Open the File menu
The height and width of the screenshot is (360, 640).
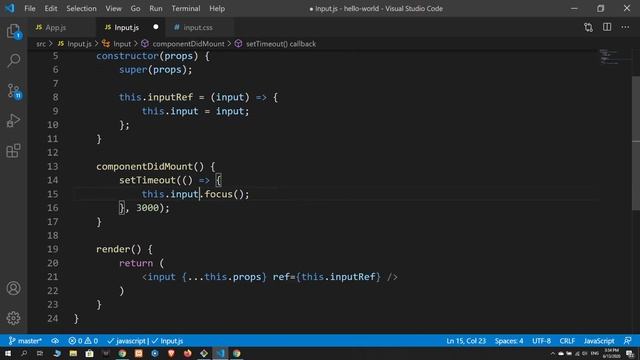point(30,8)
